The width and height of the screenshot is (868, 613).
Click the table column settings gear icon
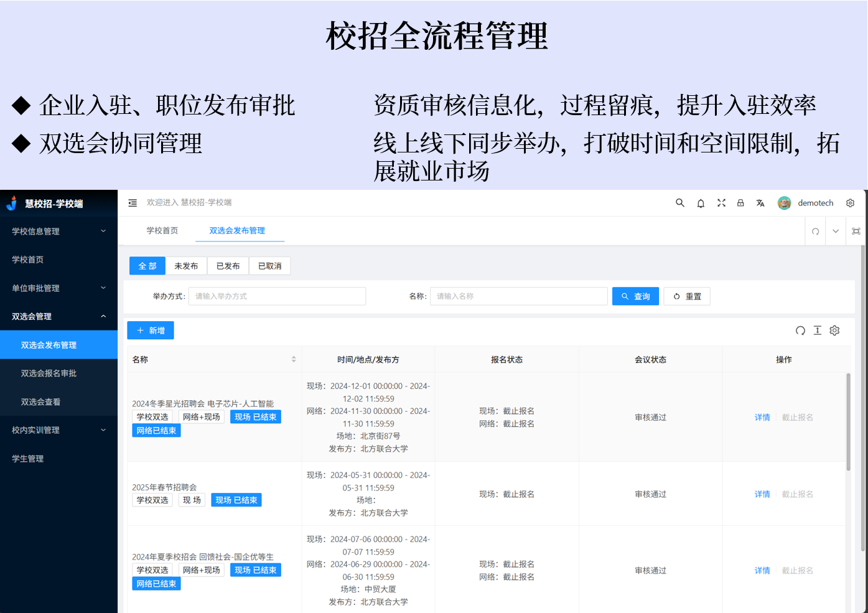(834, 330)
